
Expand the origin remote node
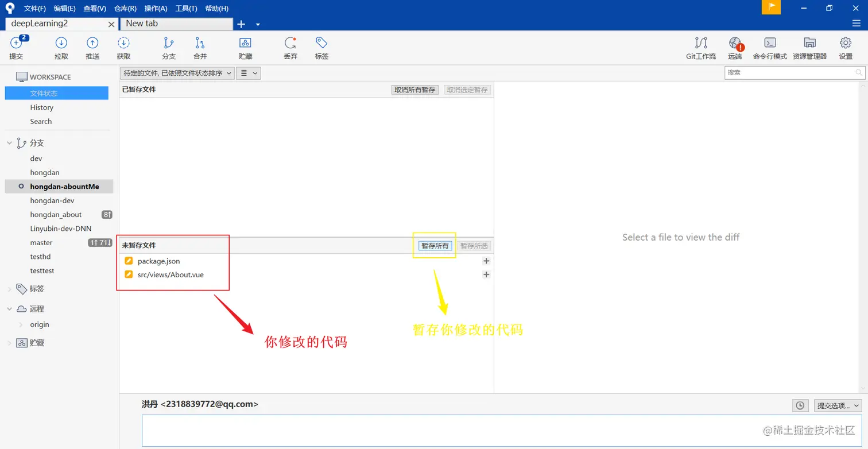pyautogui.click(x=22, y=324)
